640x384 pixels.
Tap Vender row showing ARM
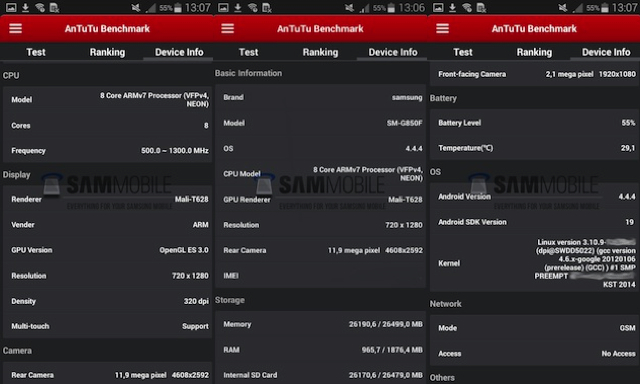click(x=108, y=224)
